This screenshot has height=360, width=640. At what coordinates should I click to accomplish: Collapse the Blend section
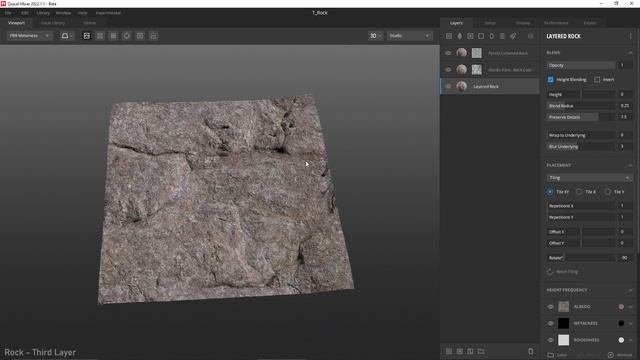click(631, 53)
